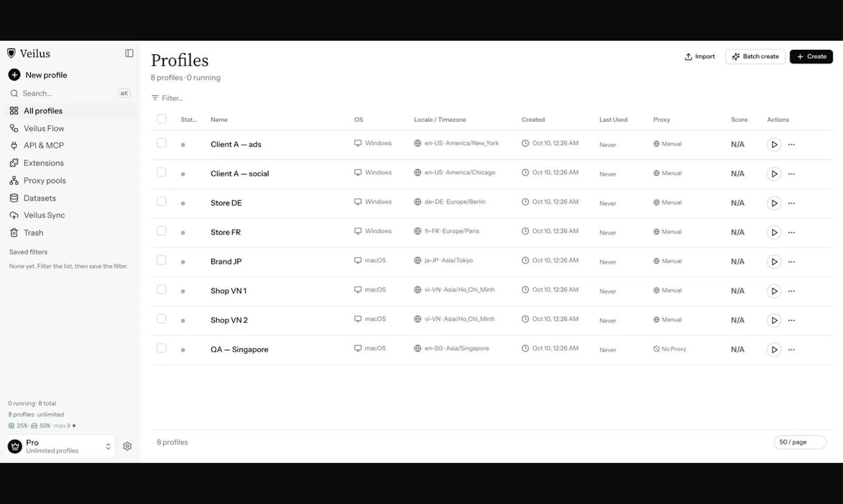Start the Store FR profile

pyautogui.click(x=773, y=232)
